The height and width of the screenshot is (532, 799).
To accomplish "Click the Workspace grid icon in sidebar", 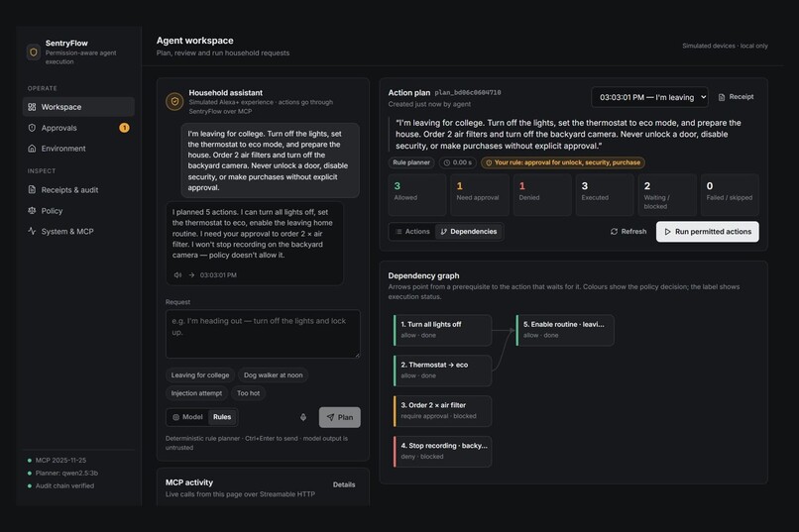I will (x=32, y=107).
